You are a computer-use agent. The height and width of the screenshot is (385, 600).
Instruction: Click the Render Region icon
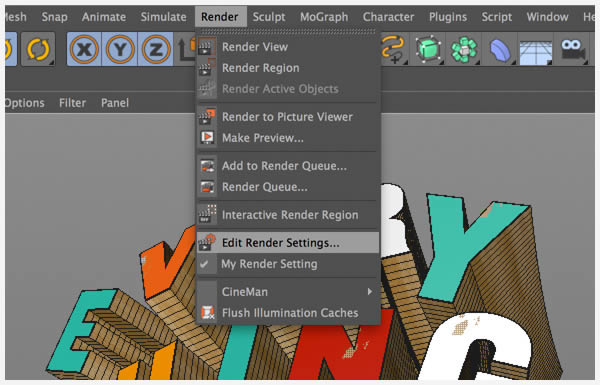tap(207, 67)
